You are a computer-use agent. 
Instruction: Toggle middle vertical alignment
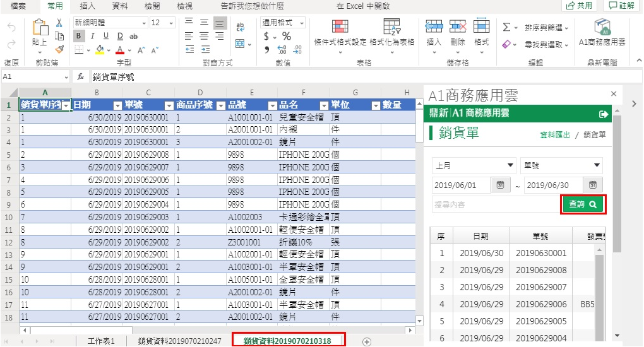(x=205, y=23)
